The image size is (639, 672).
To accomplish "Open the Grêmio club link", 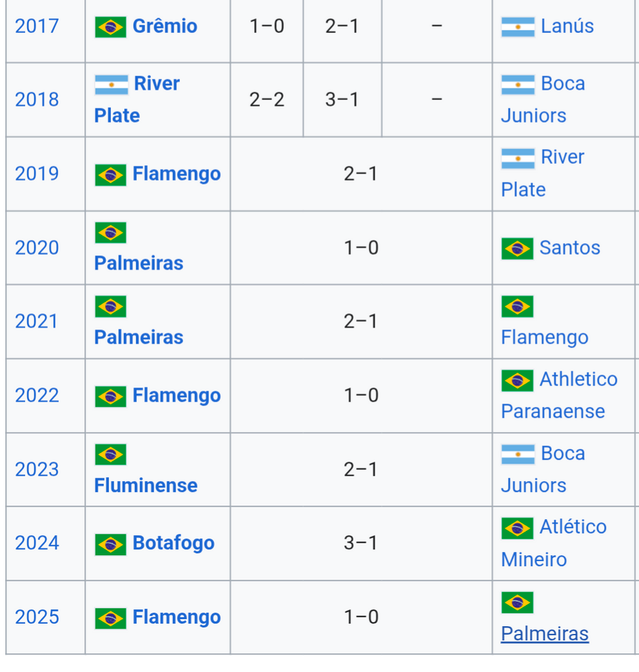I will click(165, 26).
